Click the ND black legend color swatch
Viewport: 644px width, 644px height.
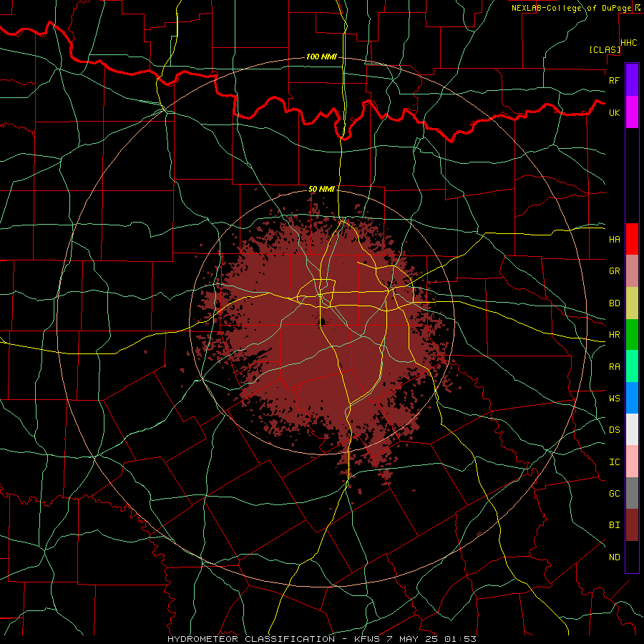tap(632, 557)
